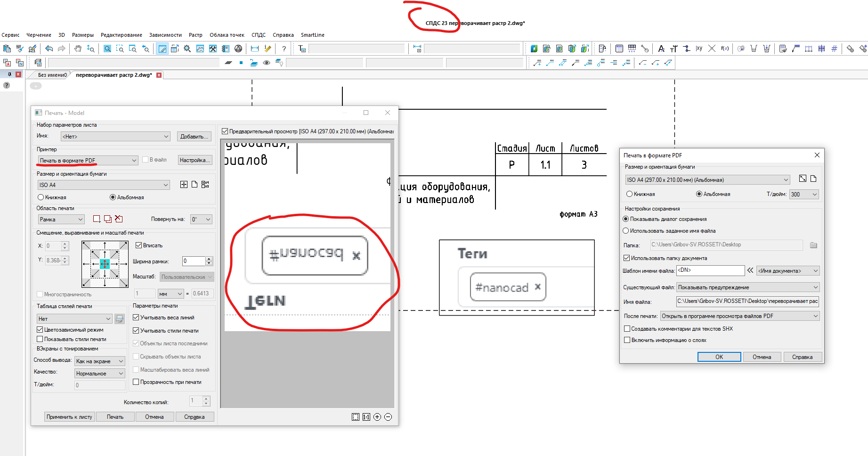This screenshot has width=868, height=456.
Task: Click the Layers manager icon
Action: point(38,63)
